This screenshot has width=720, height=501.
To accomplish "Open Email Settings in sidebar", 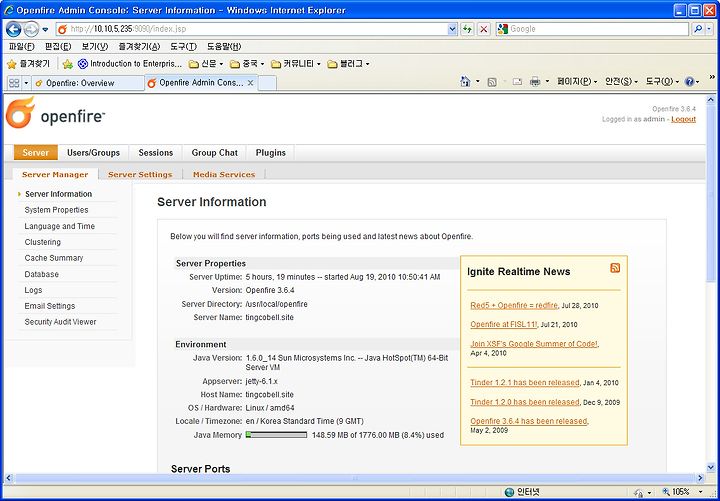I will coord(50,306).
